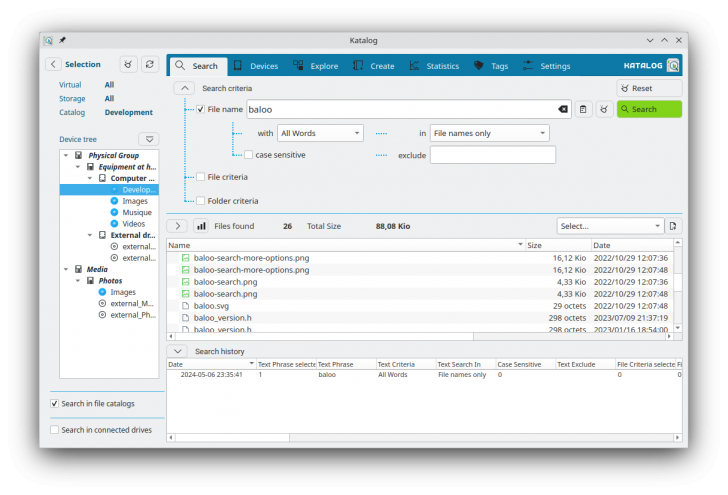728x495 pixels.
Task: Enable the case sensitive checkbox
Action: 249,155
